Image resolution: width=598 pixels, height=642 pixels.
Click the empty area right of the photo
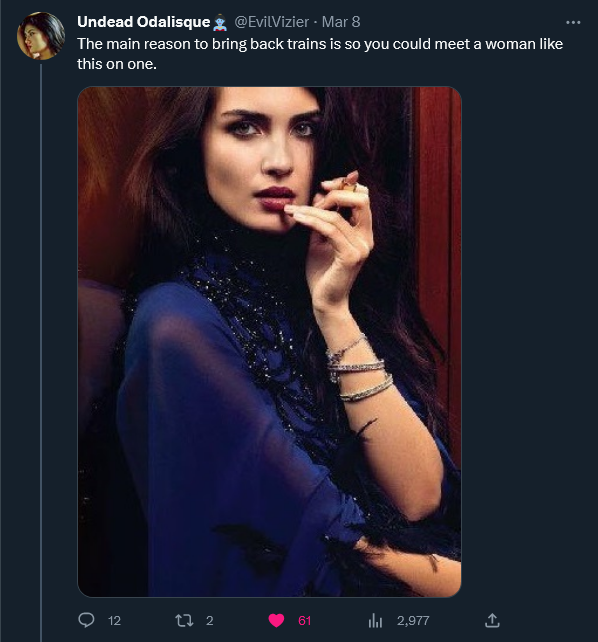pos(528,341)
